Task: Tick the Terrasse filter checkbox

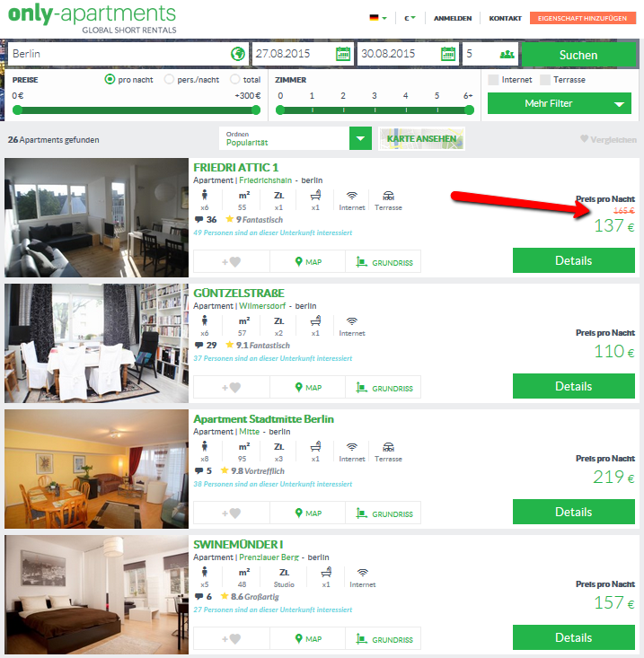Action: 545,80
